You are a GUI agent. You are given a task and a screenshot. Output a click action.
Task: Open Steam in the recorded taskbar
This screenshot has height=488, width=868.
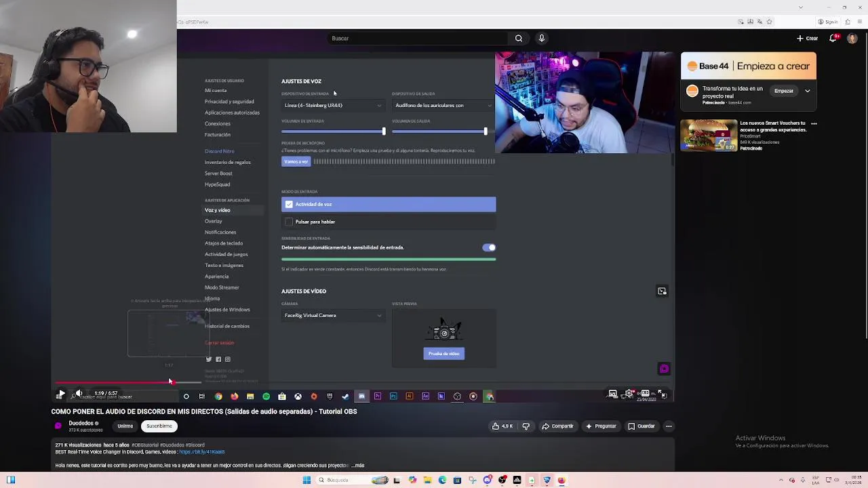(345, 396)
